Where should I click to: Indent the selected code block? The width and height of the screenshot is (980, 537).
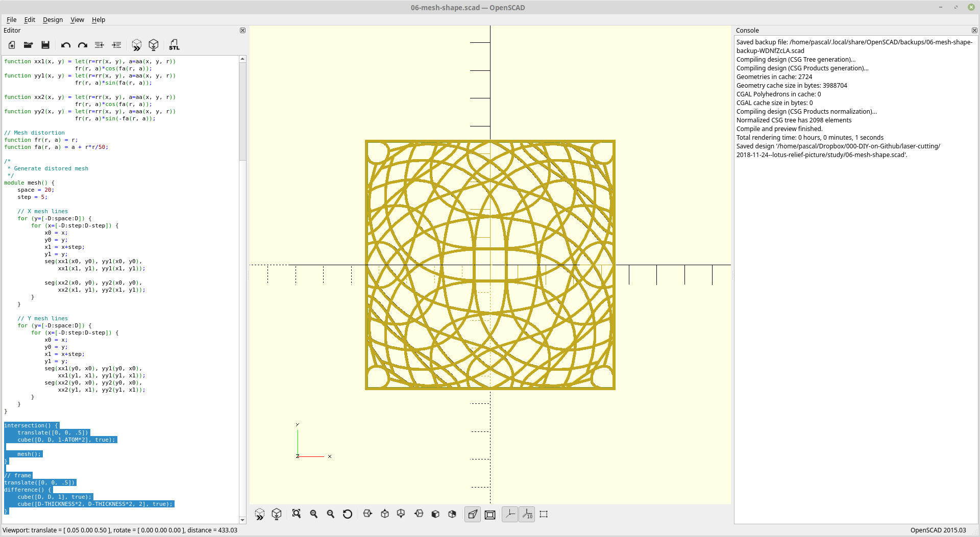click(x=116, y=45)
